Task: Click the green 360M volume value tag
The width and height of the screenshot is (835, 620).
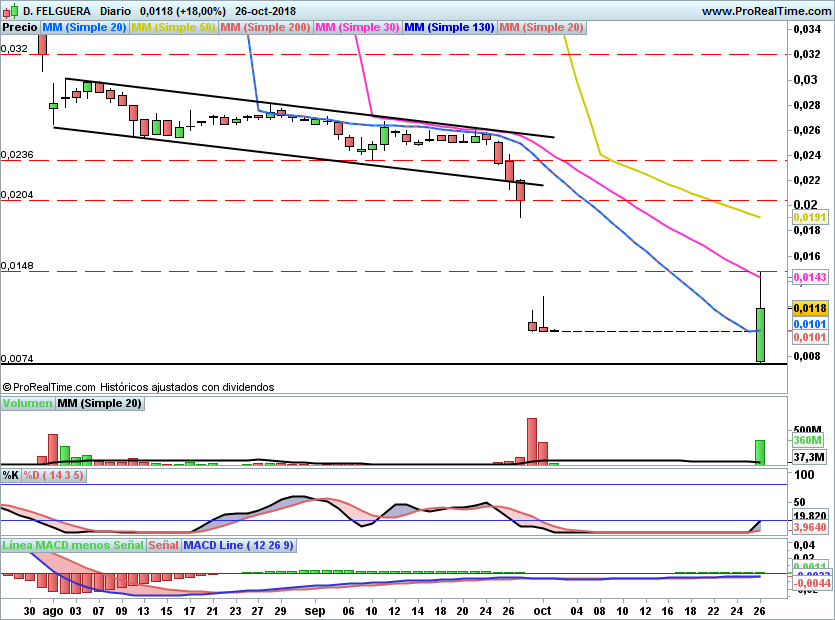Action: click(x=807, y=440)
